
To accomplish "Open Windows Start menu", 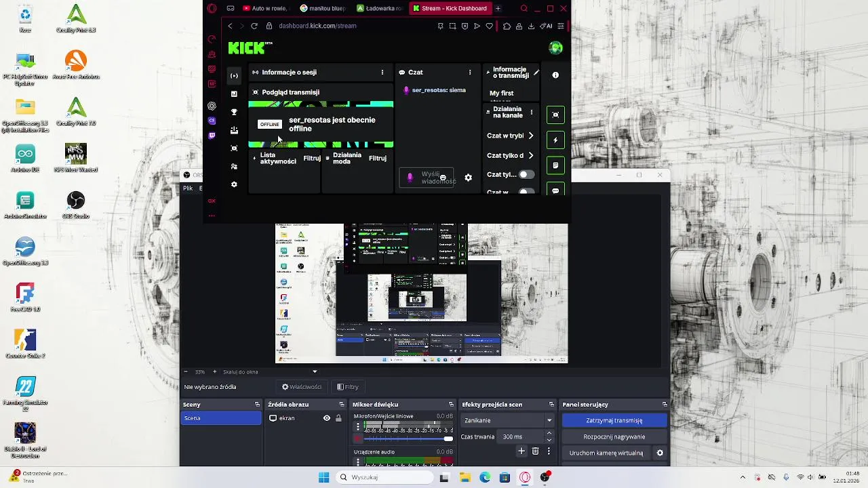I will [x=324, y=477].
